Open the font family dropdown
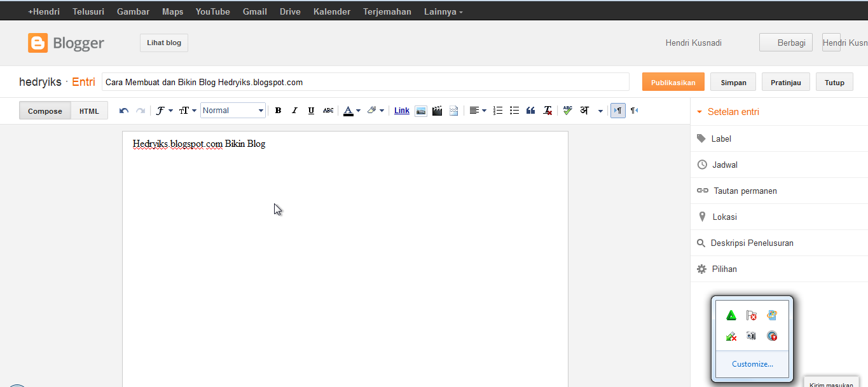868x387 pixels. point(164,111)
